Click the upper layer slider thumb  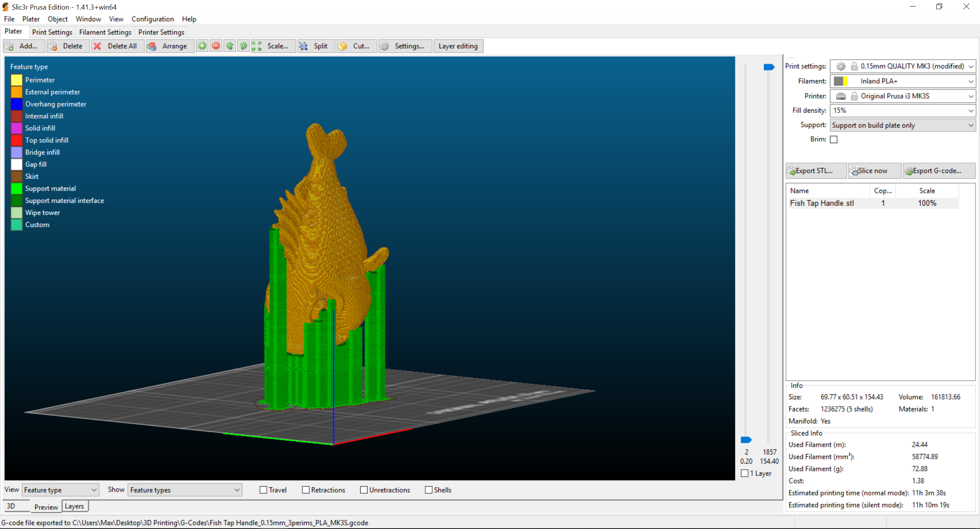(769, 67)
